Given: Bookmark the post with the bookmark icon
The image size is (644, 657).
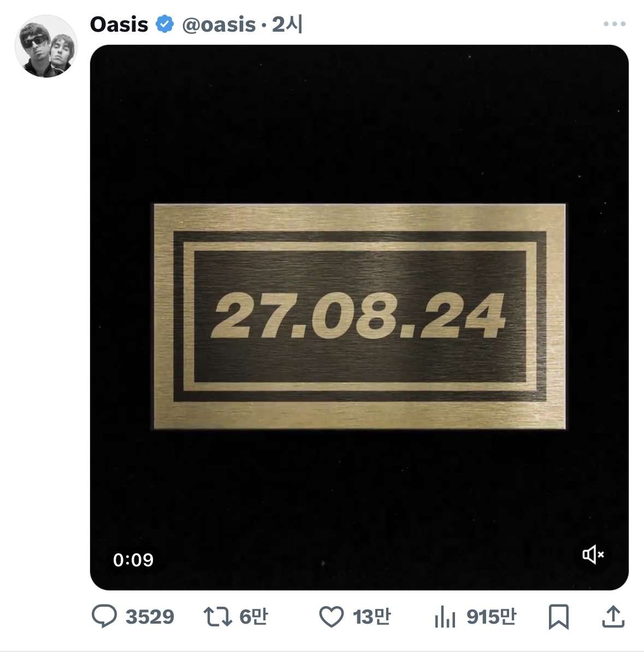Looking at the screenshot, I should coord(558,617).
